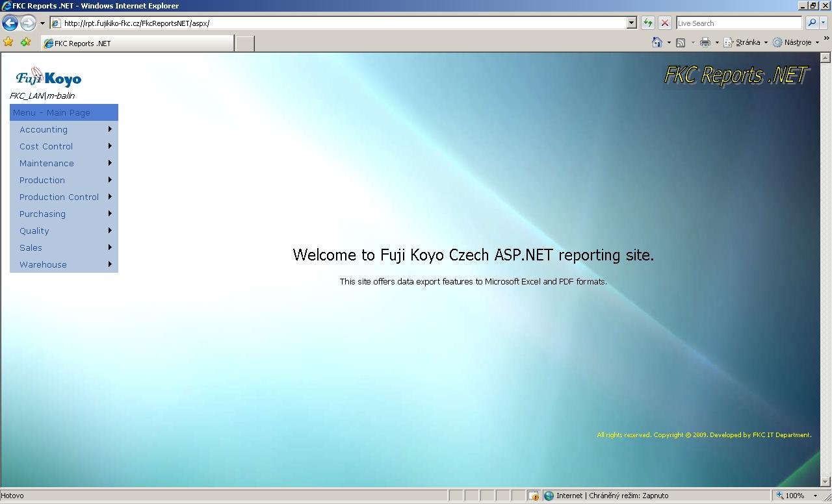Click the Welcome to Fuji Koyo heading
Screen dimensions: 832x504
coord(473,255)
